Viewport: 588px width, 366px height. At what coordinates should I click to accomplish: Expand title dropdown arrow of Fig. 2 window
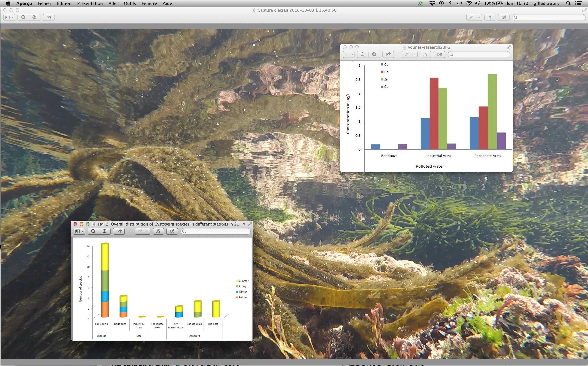point(244,224)
